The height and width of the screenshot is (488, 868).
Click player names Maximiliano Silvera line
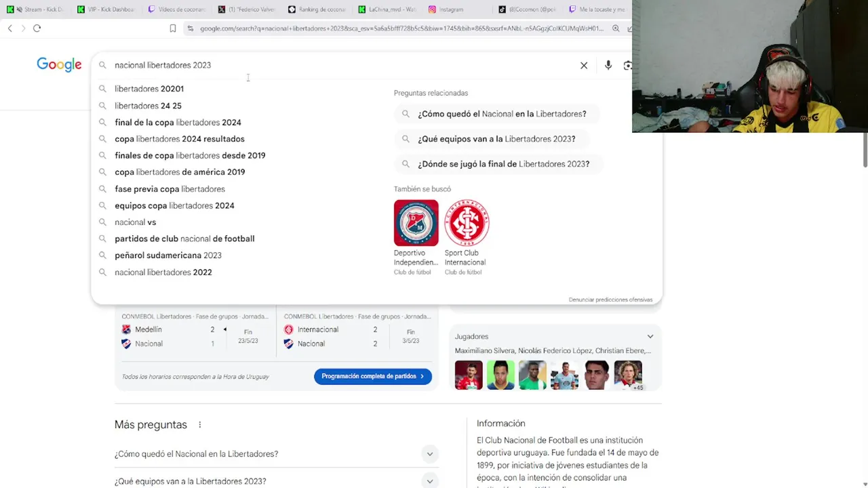click(x=553, y=351)
